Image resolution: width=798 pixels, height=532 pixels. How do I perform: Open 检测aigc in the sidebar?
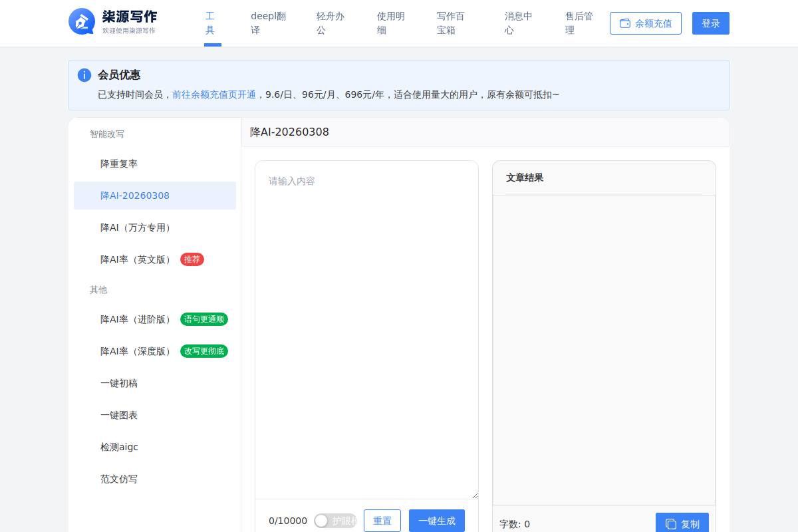155,447
